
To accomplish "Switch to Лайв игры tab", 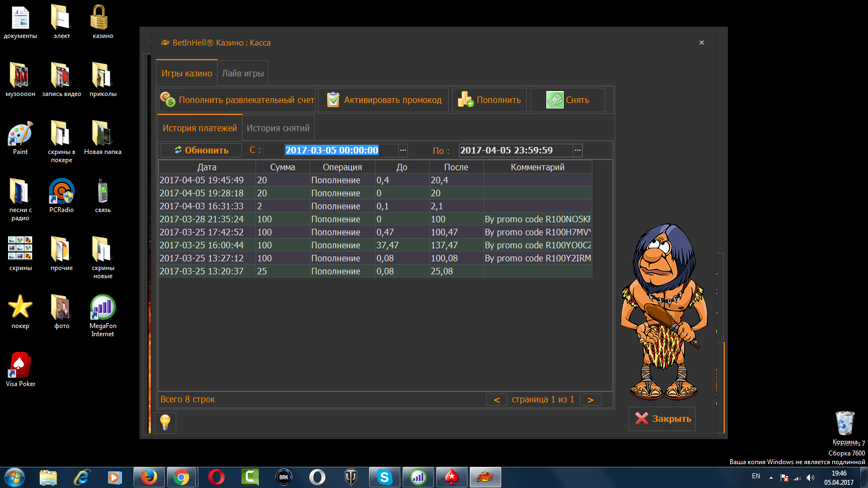I will [242, 74].
